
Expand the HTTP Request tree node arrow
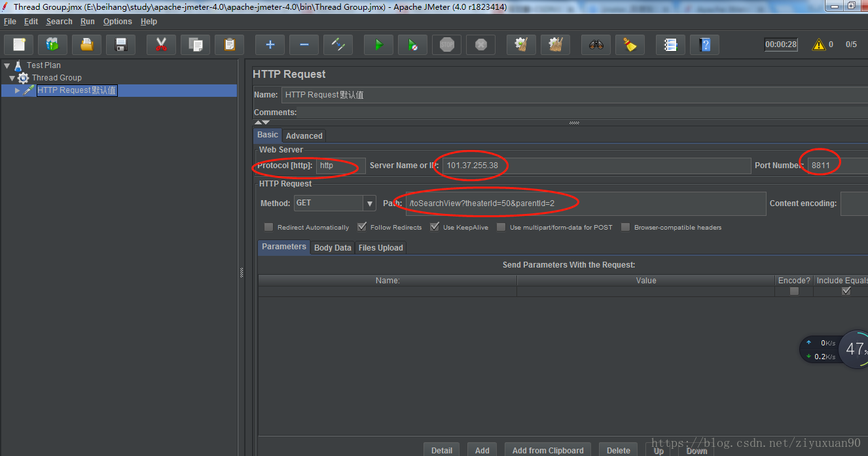(x=18, y=90)
